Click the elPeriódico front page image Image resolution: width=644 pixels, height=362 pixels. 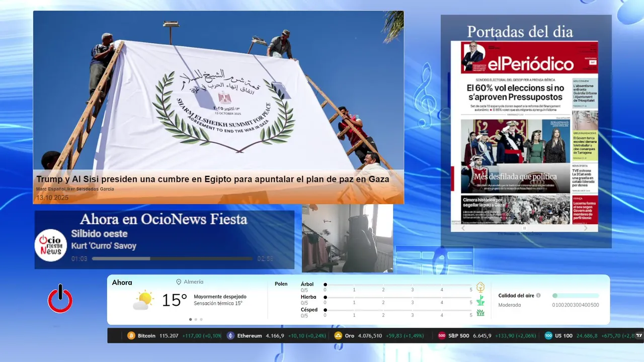click(x=524, y=132)
